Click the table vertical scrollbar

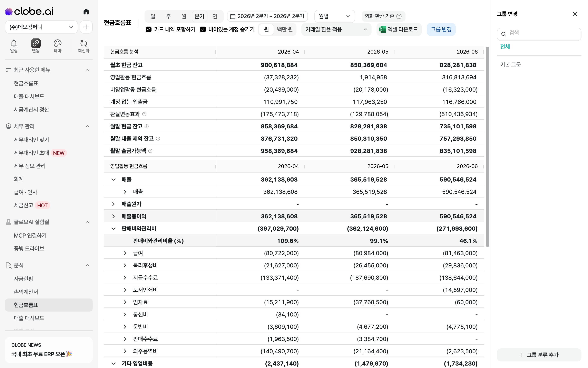point(487,147)
